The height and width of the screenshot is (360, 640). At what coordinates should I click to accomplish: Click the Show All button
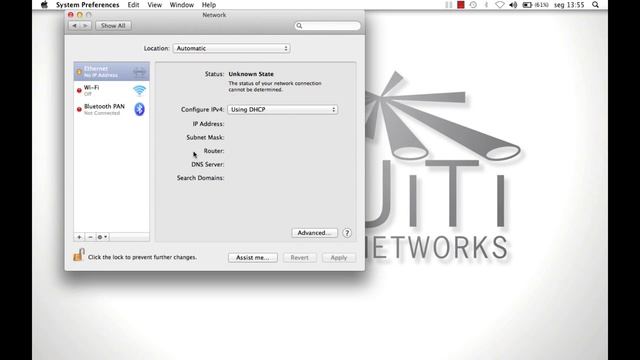tap(113, 26)
